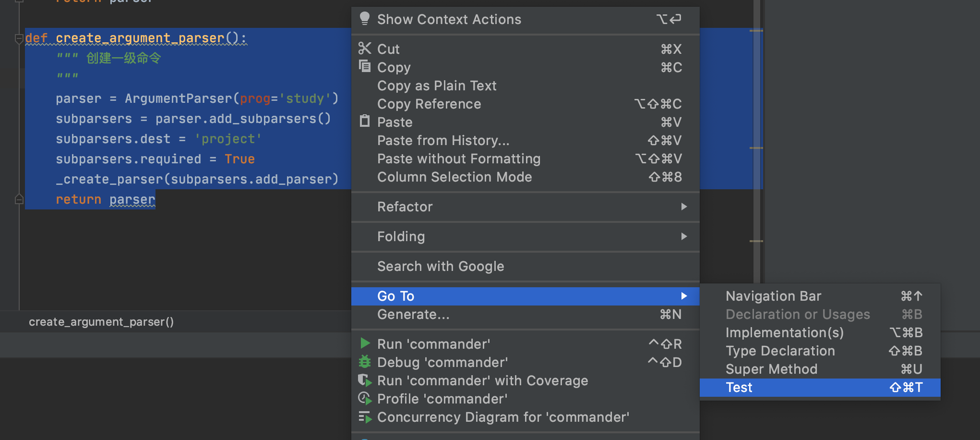Expand the Refactor submenu arrow
Image resolution: width=980 pixels, height=440 pixels.
[684, 207]
